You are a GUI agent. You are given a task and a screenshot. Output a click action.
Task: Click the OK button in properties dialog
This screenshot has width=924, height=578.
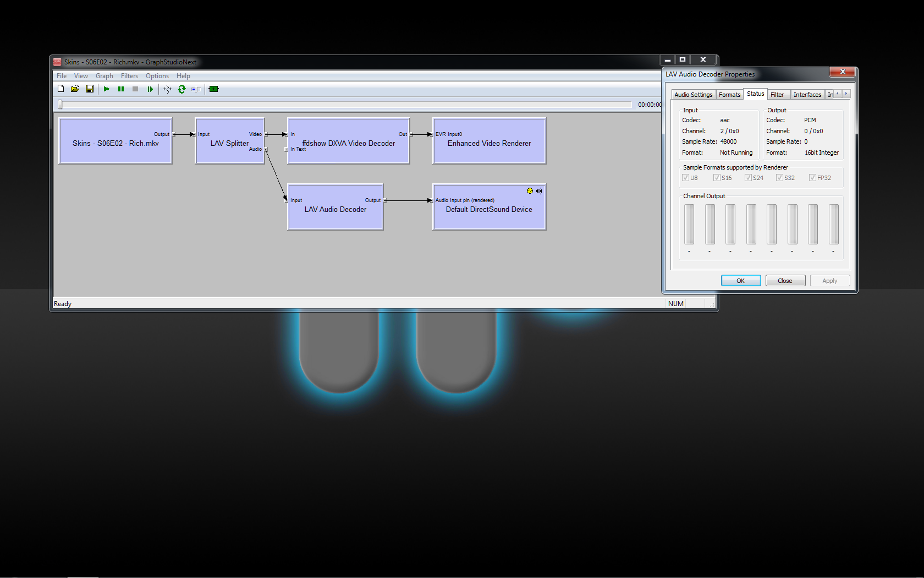point(740,281)
